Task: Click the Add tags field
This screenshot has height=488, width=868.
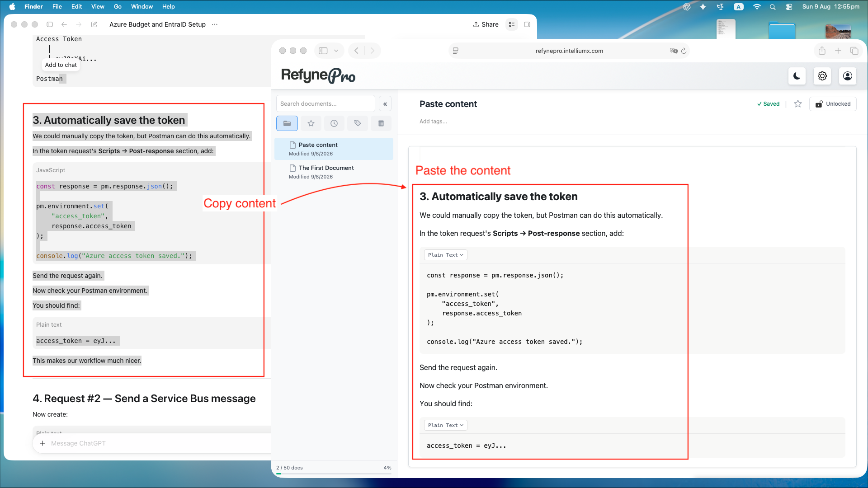Action: 433,122
